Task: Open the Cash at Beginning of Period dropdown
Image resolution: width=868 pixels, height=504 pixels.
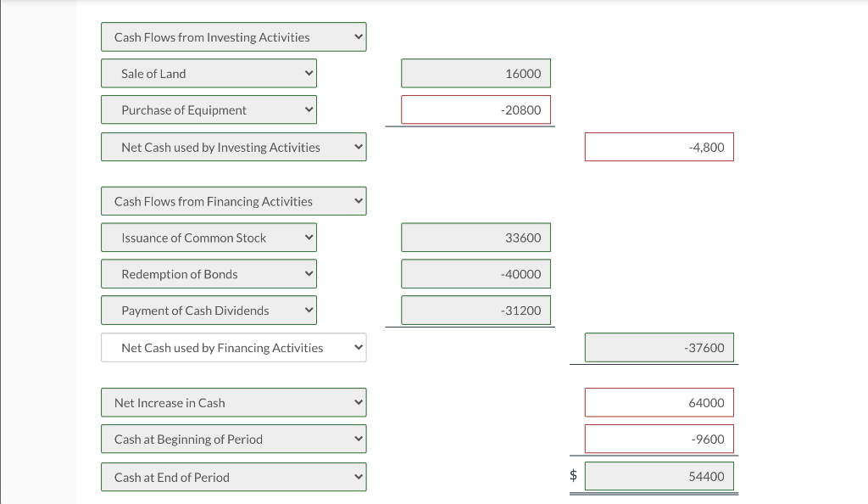Action: pos(233,439)
